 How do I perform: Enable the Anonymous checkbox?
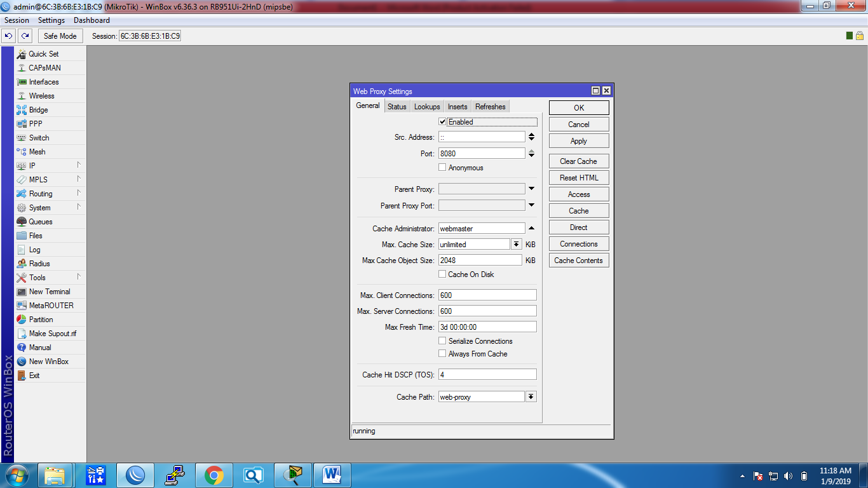click(443, 168)
